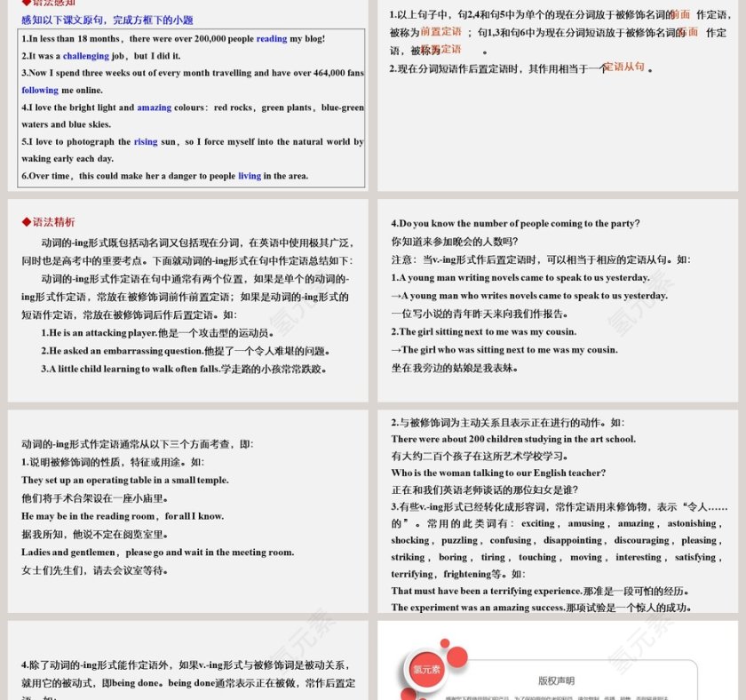Click the blue word 'rising' in sentence 5
The width and height of the screenshot is (746, 700).
point(145,141)
